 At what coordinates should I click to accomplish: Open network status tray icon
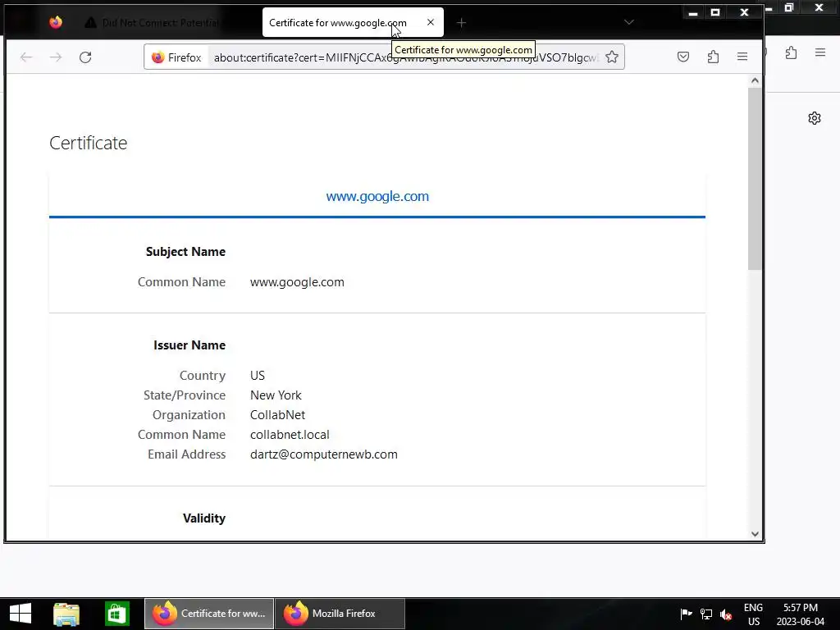click(706, 614)
